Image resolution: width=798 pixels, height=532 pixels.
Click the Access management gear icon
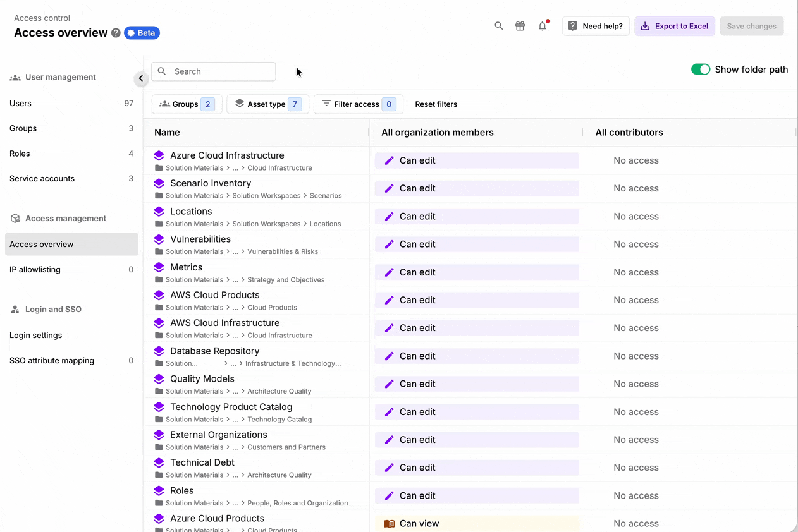pyautogui.click(x=14, y=218)
